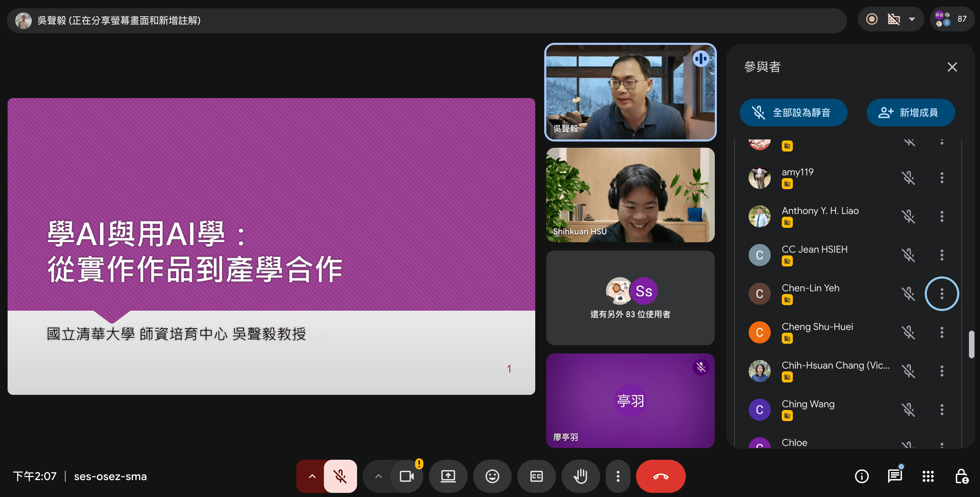
Task: Click the Chloe participant row
Action: click(x=848, y=442)
